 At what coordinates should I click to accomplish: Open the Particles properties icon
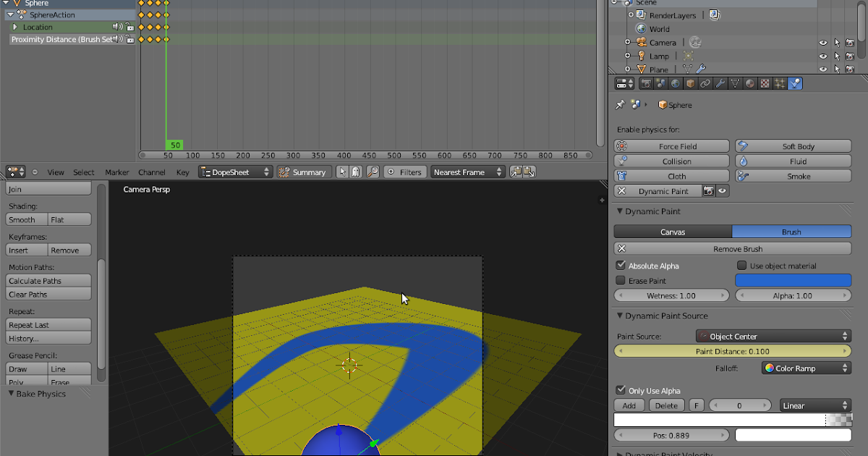[780, 83]
